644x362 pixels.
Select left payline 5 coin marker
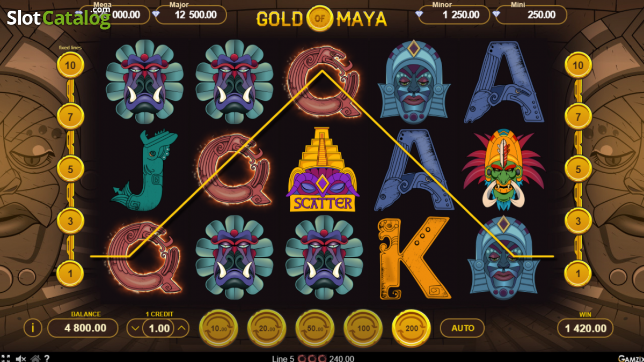71,169
